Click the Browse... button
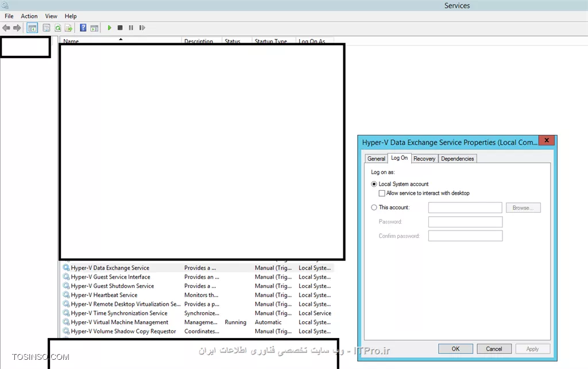Viewport: 588px width, 369px height. 523,207
